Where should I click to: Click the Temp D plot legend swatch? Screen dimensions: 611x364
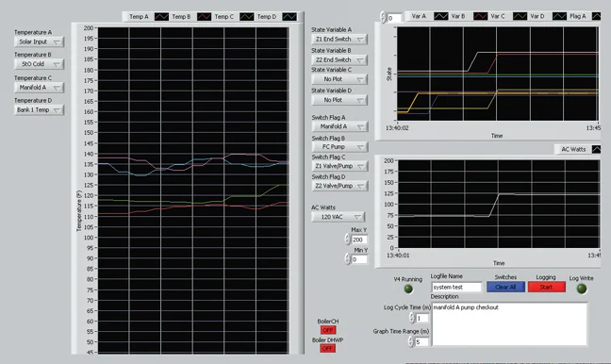coord(289,17)
